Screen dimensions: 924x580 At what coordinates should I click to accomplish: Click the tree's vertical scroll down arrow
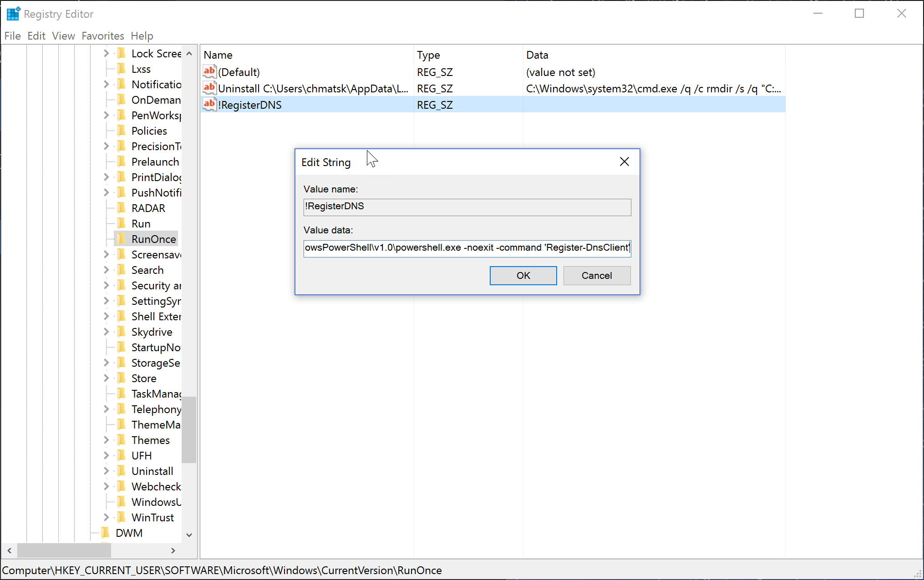189,535
